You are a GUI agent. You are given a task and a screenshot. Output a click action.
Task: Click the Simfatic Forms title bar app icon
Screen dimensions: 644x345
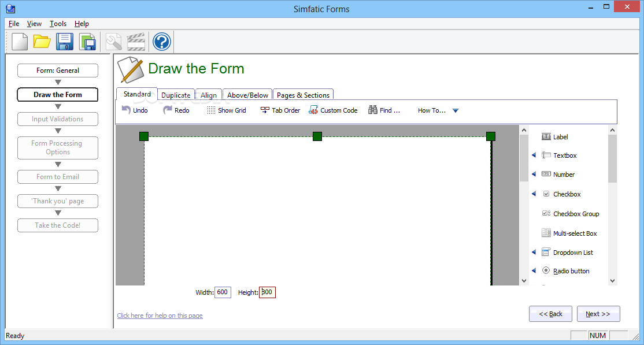pyautogui.click(x=11, y=8)
